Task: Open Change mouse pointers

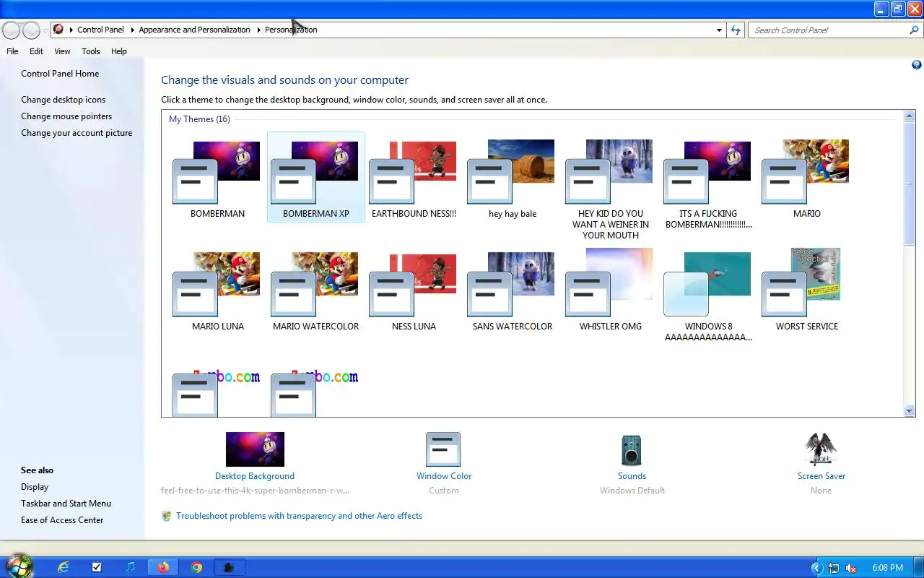Action: (66, 116)
